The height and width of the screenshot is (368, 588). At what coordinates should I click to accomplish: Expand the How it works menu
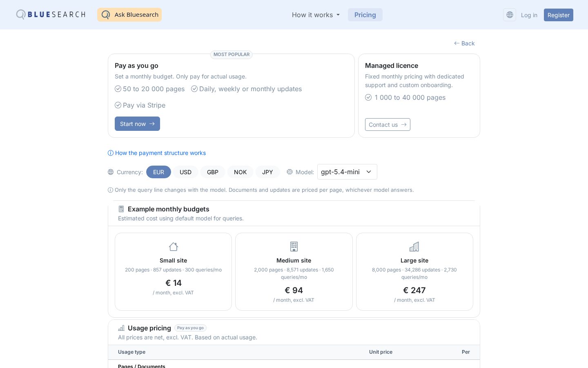coord(316,15)
